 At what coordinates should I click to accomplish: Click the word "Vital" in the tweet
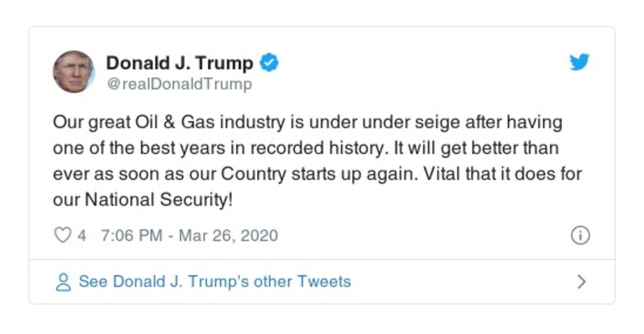(x=440, y=172)
